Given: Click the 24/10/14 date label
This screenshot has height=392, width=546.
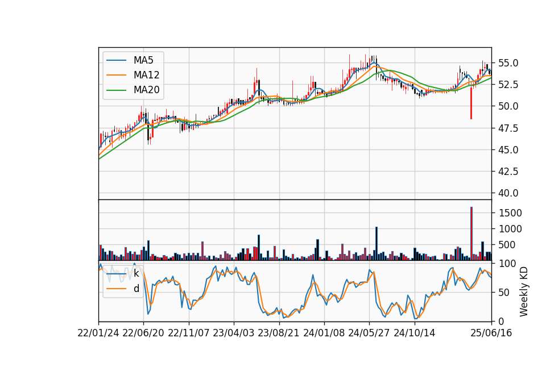Looking at the screenshot, I should [x=414, y=333].
